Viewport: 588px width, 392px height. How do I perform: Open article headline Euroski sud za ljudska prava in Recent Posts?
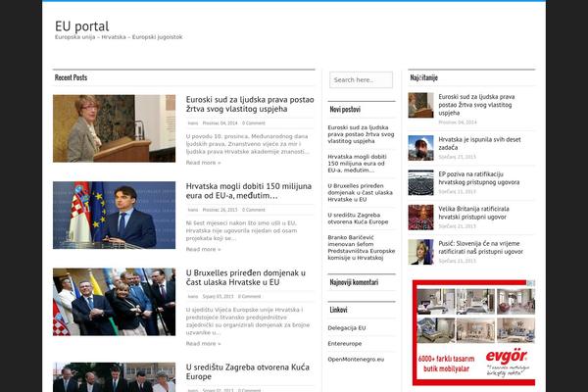click(250, 104)
